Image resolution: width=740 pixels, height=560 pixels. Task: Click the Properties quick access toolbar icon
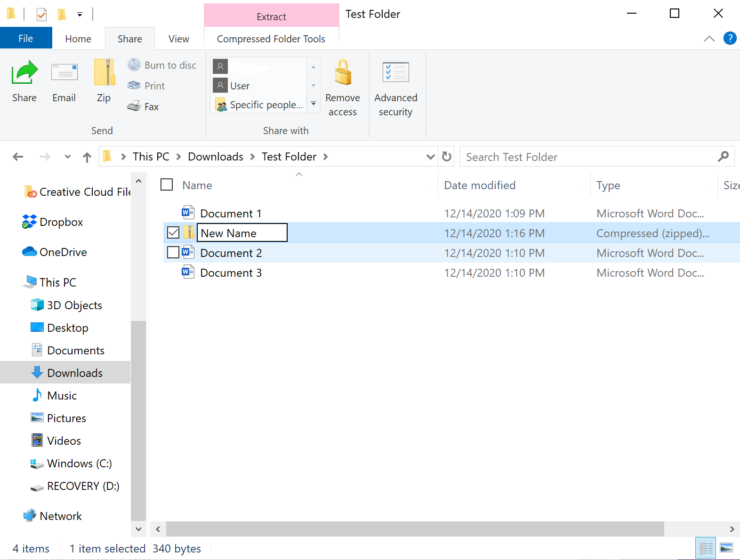coord(41,14)
